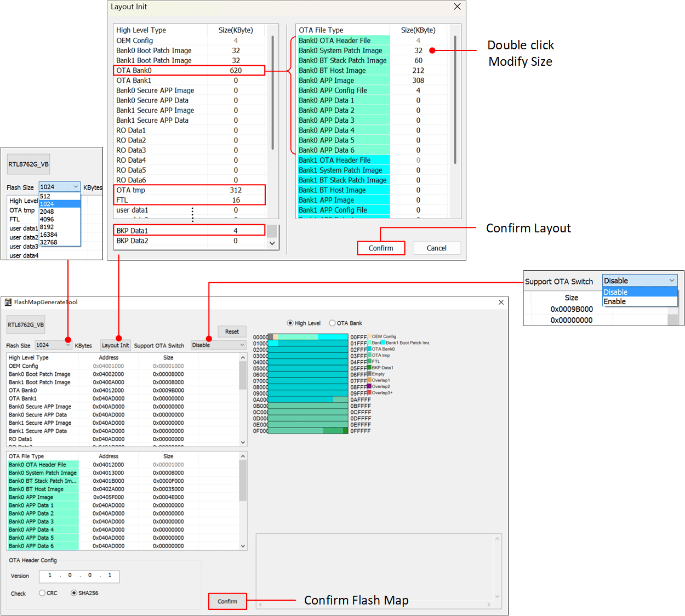
Task: Choose 16384 in the Flash Size list
Action: (x=60, y=235)
